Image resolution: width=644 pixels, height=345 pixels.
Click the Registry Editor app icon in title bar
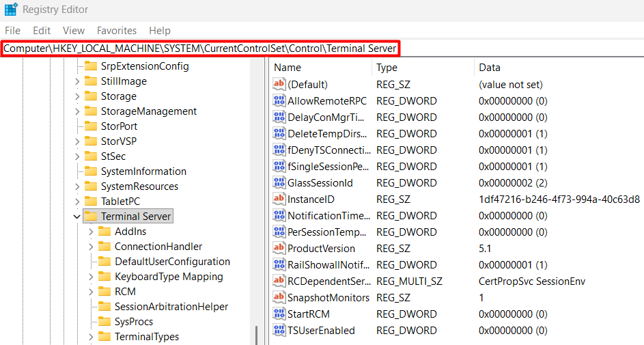[x=11, y=10]
